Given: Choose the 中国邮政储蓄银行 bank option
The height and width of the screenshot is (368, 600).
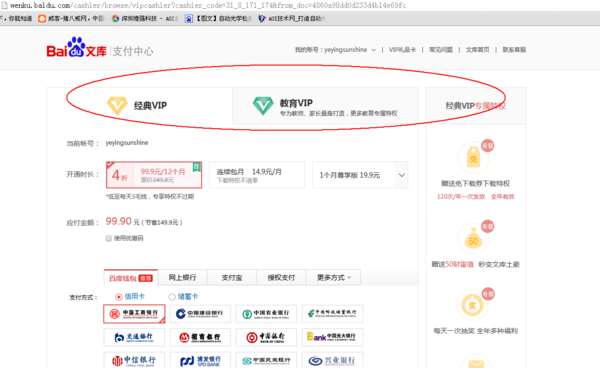Looking at the screenshot, I should [332, 314].
